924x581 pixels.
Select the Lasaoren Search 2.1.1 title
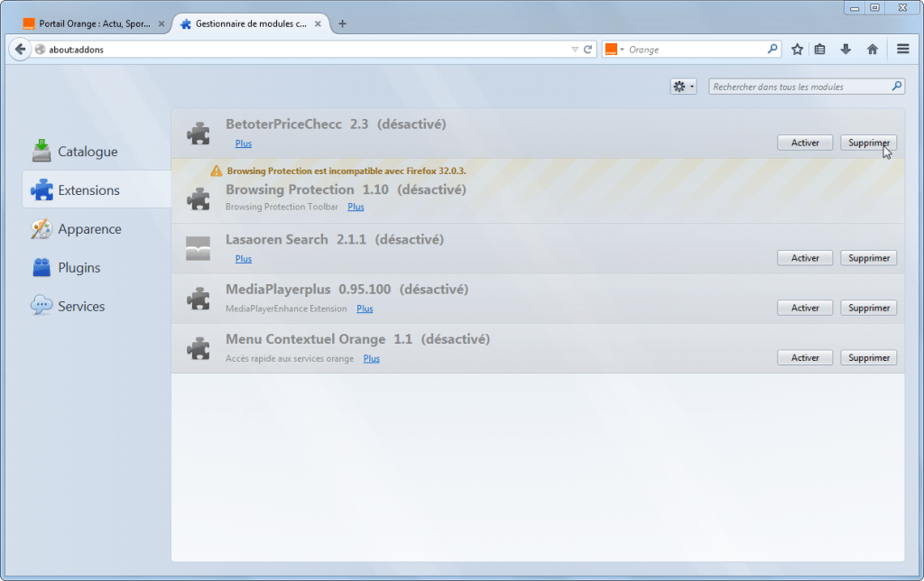[296, 239]
